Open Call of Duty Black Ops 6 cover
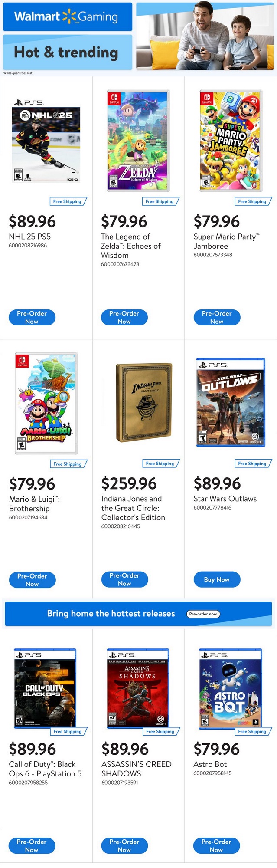The image size is (277, 868). coord(45,687)
